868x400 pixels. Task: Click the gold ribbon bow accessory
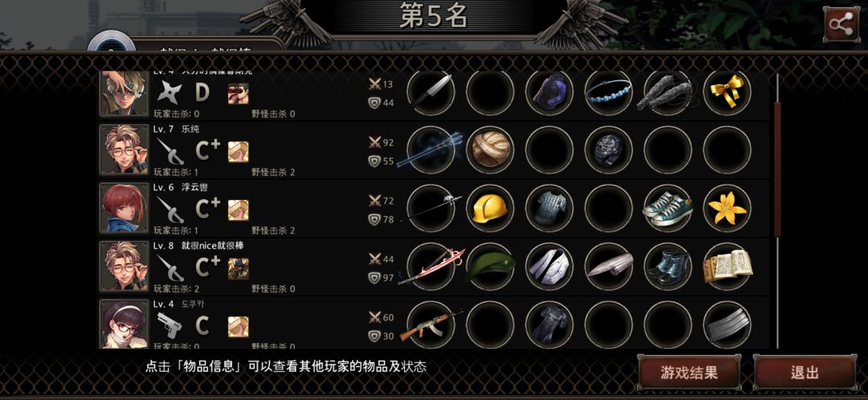point(727,92)
